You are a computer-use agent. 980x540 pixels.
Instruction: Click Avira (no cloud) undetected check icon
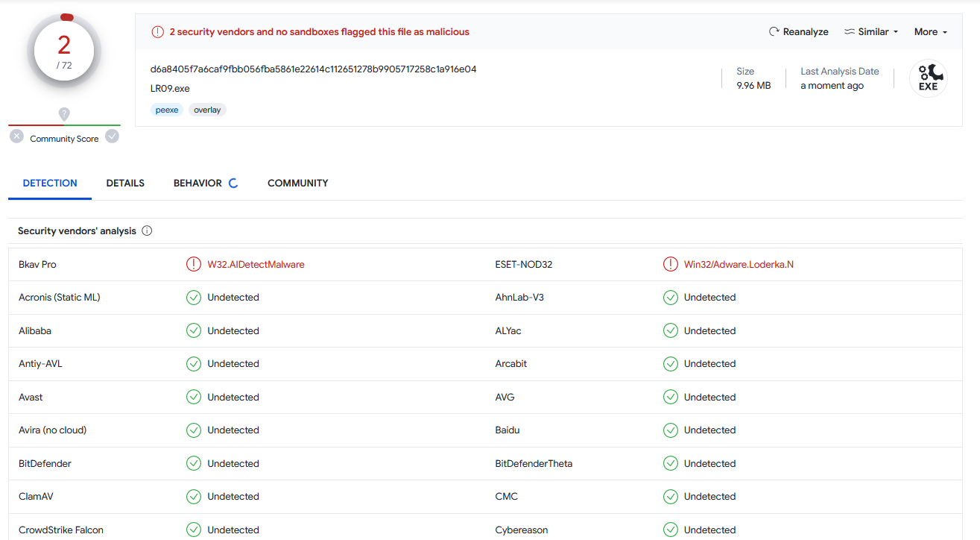pos(194,430)
